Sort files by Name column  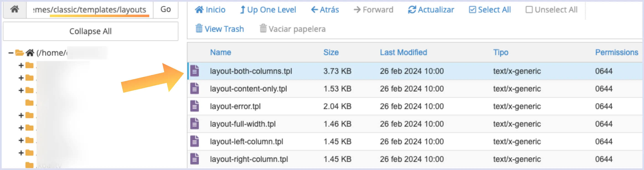[220, 52]
